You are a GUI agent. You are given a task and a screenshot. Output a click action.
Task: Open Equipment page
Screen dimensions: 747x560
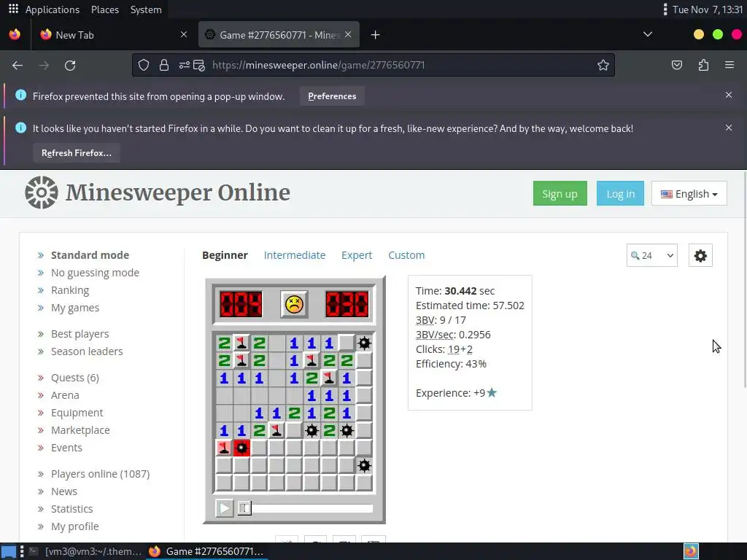(77, 413)
